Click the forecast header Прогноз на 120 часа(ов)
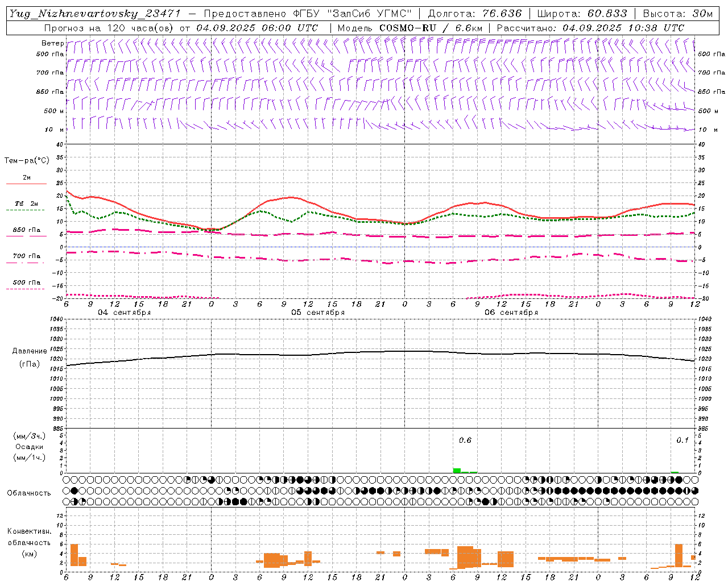This screenshot has width=728, height=582. pos(110,28)
